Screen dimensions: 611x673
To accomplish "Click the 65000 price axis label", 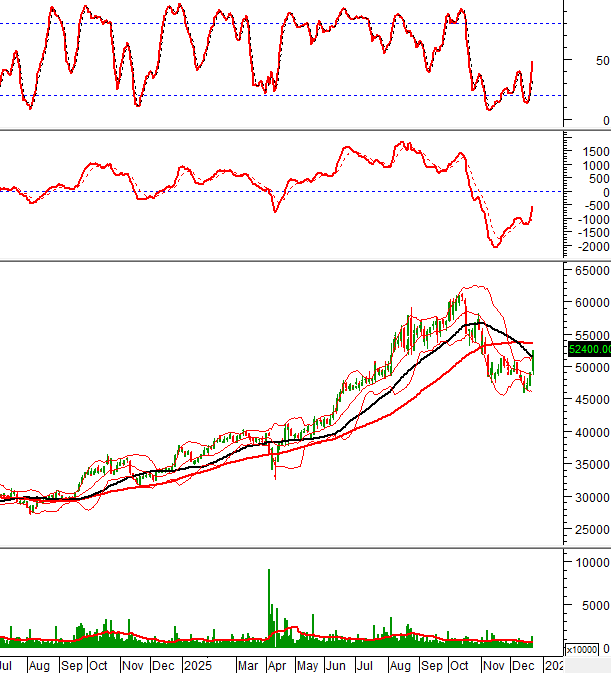I will click(591, 270).
